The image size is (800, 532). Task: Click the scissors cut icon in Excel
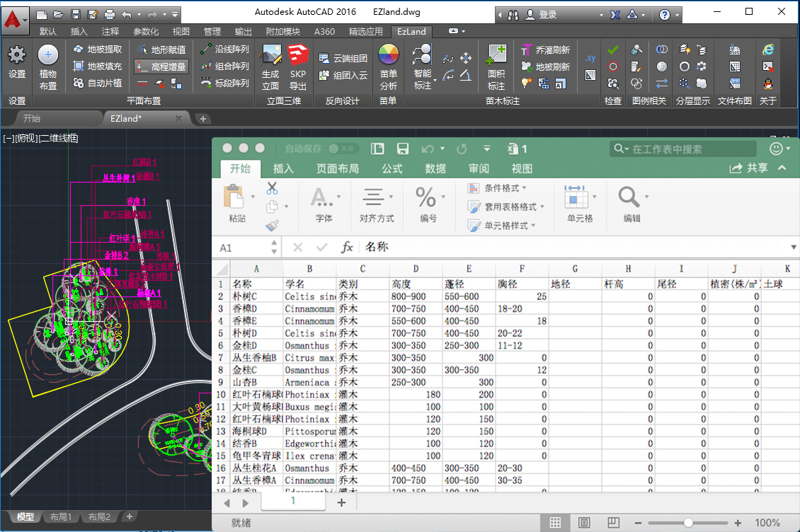click(272, 188)
